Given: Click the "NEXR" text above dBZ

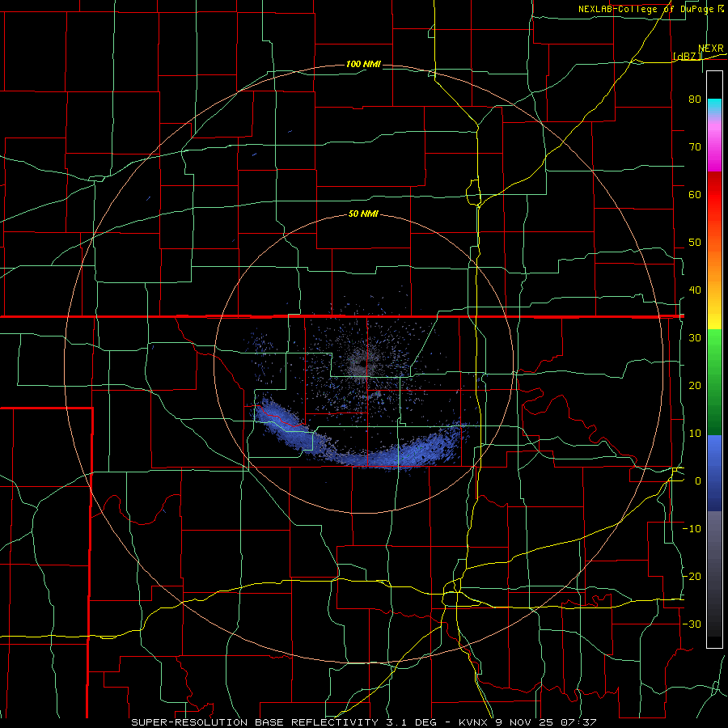Looking at the screenshot, I should [711, 49].
